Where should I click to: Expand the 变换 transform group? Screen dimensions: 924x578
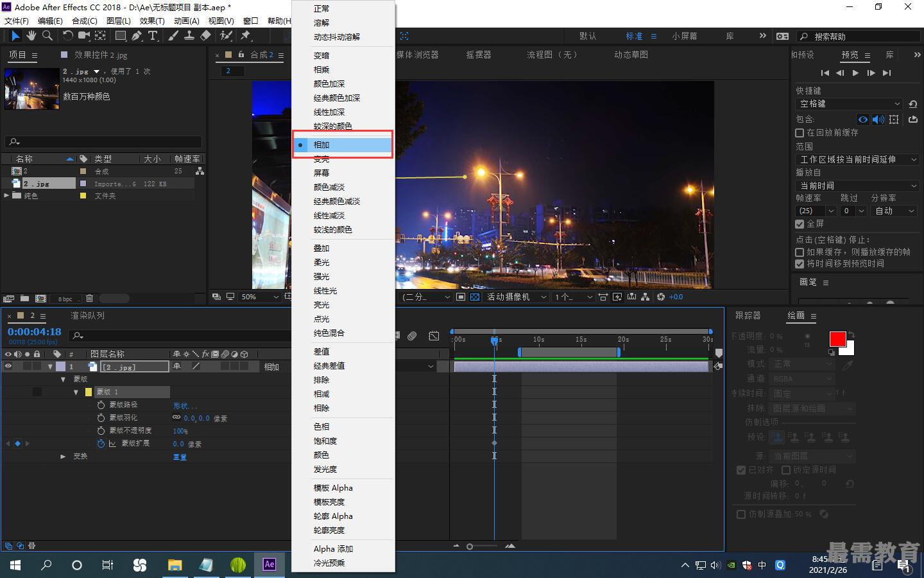(63, 456)
